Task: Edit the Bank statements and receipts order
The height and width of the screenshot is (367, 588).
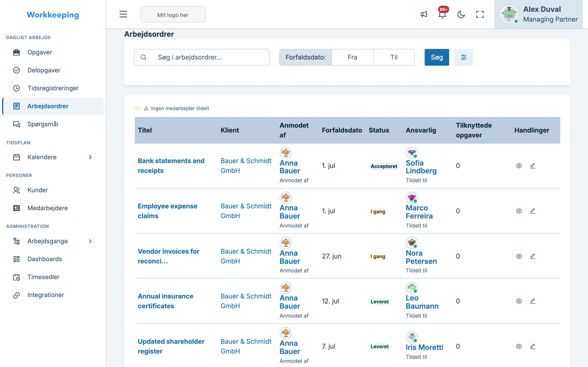Action: tap(533, 166)
